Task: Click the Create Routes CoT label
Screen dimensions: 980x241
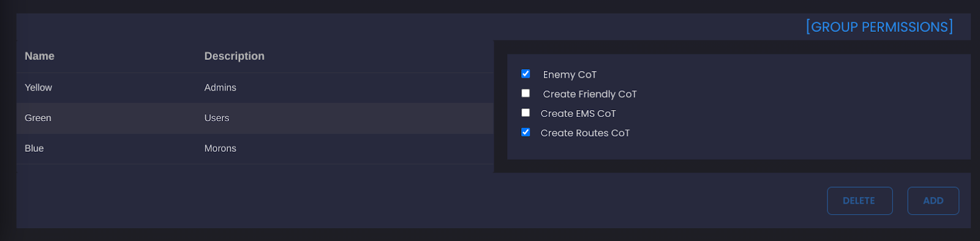Action: tap(585, 133)
